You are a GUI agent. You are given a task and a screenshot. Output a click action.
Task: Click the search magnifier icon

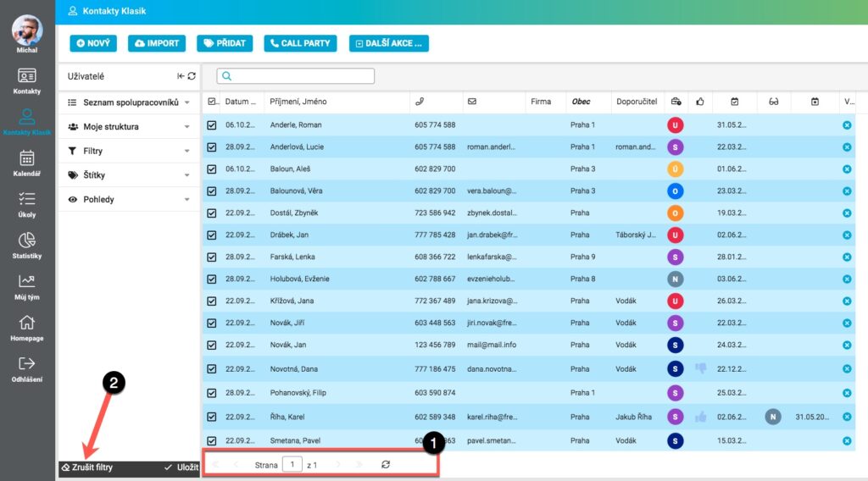226,75
